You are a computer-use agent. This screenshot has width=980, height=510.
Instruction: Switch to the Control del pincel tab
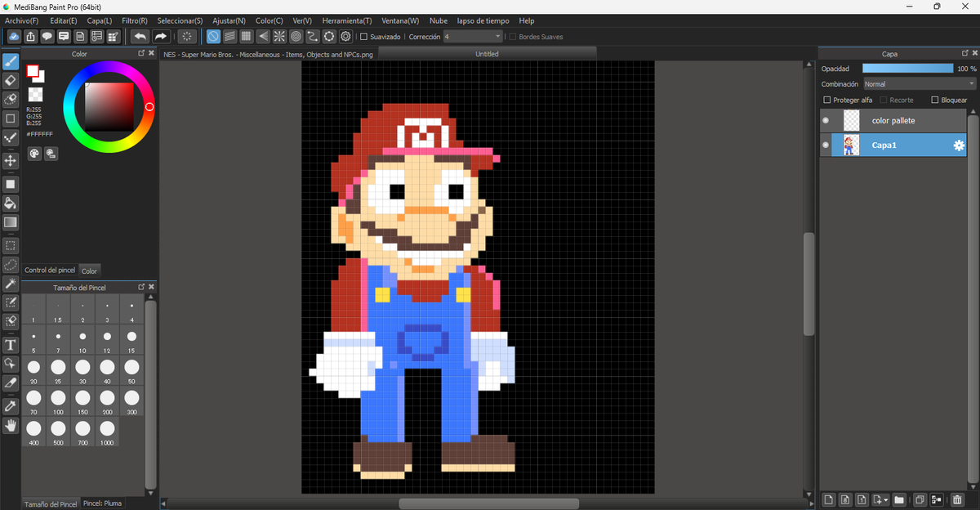50,270
